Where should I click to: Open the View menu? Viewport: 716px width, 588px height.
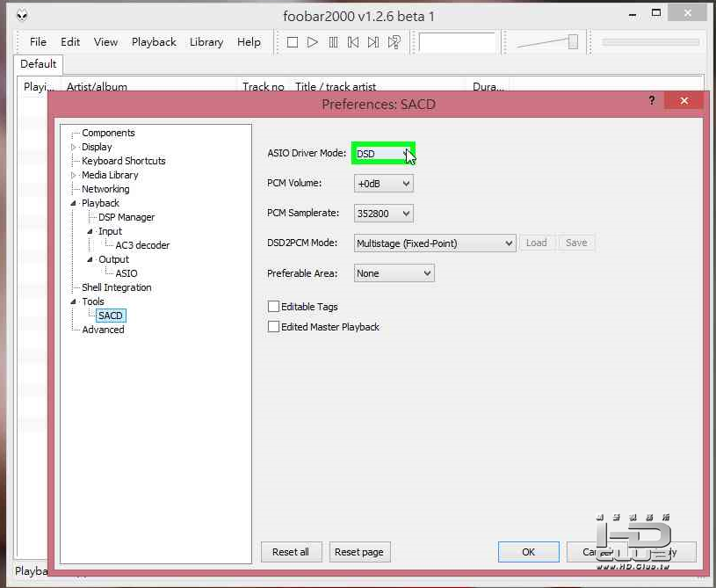point(106,42)
